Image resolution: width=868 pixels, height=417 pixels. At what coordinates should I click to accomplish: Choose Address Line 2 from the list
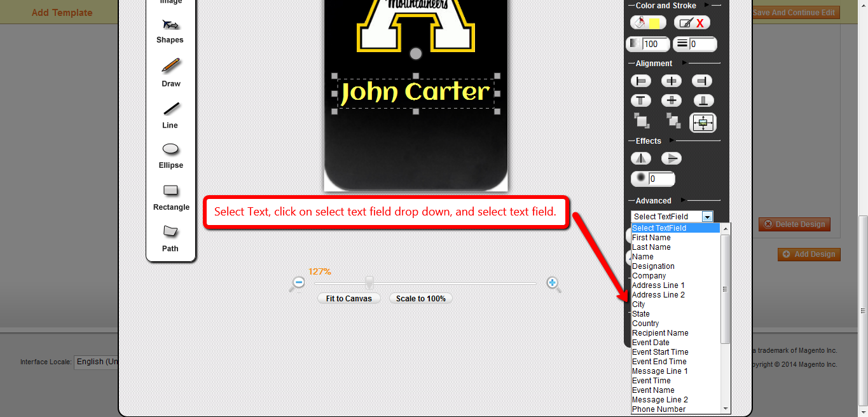675,295
